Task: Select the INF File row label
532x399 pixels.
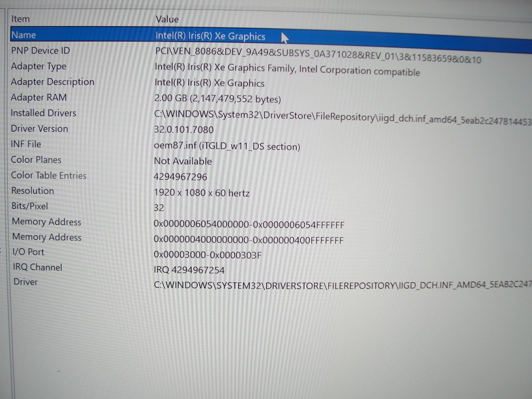Action: point(26,144)
